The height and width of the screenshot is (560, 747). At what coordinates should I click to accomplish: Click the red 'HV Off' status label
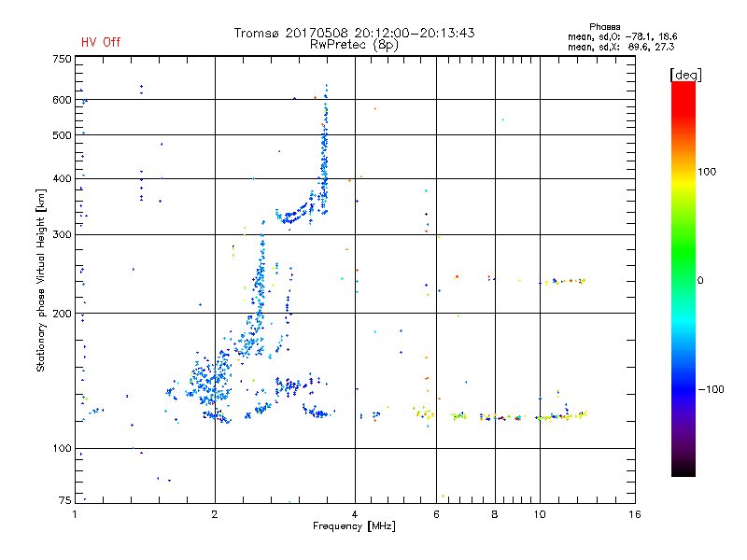coord(101,42)
